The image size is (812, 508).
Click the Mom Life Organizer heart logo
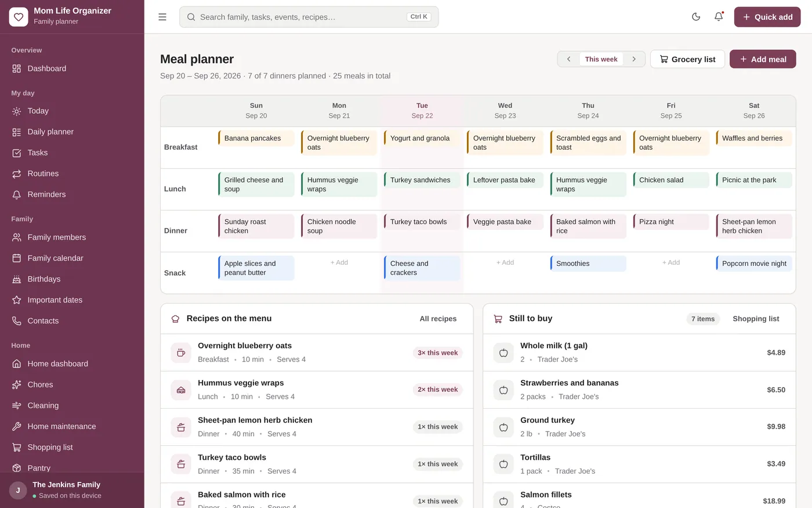click(x=19, y=17)
